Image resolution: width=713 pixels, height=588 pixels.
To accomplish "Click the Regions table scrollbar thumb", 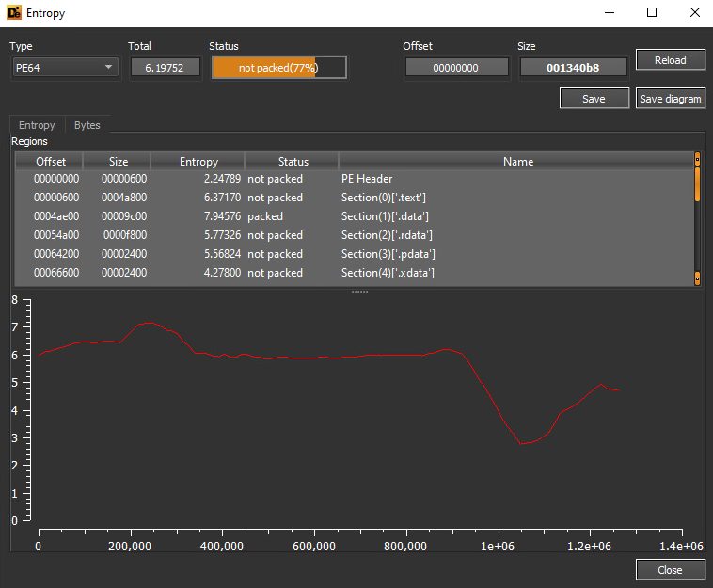I will pyautogui.click(x=697, y=183).
